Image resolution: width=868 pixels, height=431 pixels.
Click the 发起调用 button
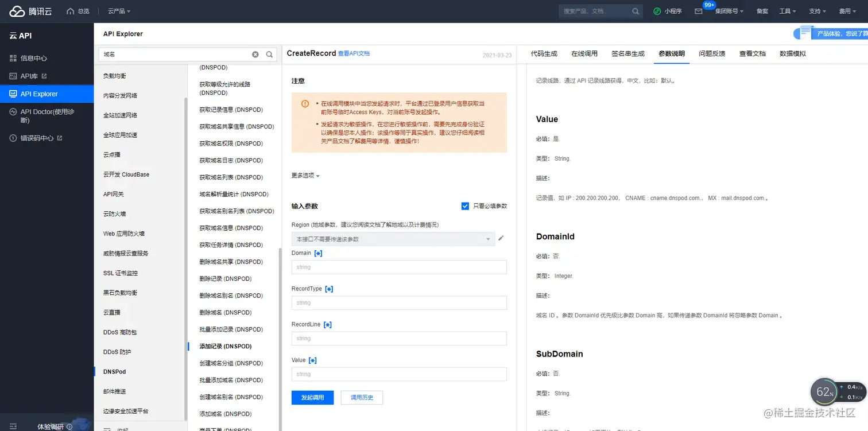(x=312, y=397)
